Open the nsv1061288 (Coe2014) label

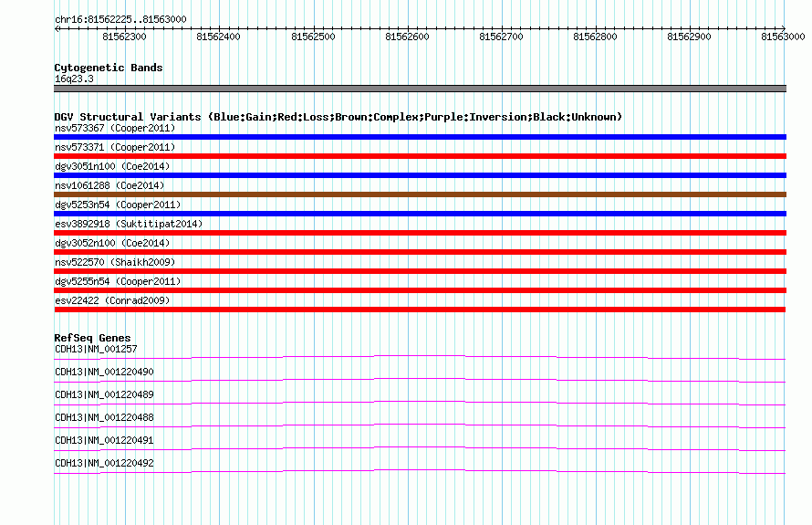(x=109, y=185)
